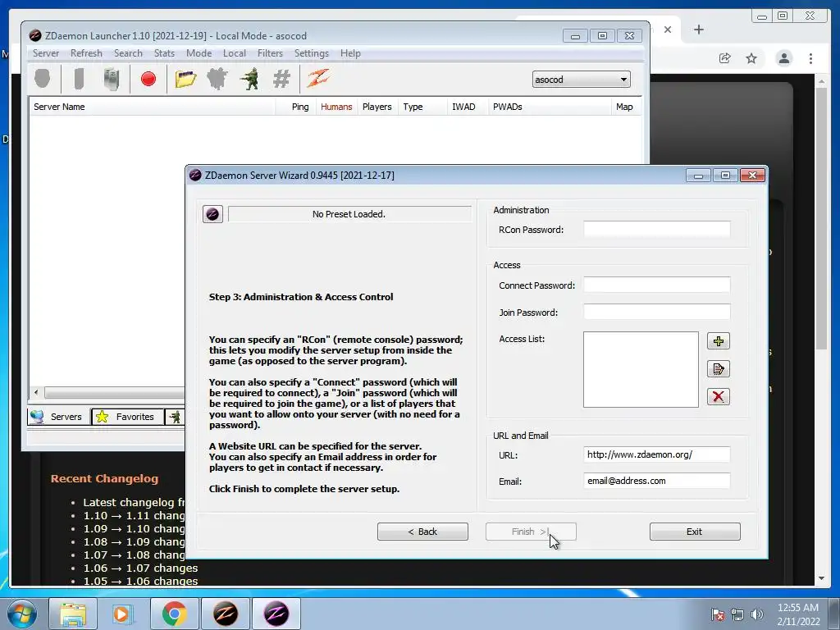This screenshot has width=840, height=630.
Task: Open the Mode menu
Action: point(199,53)
